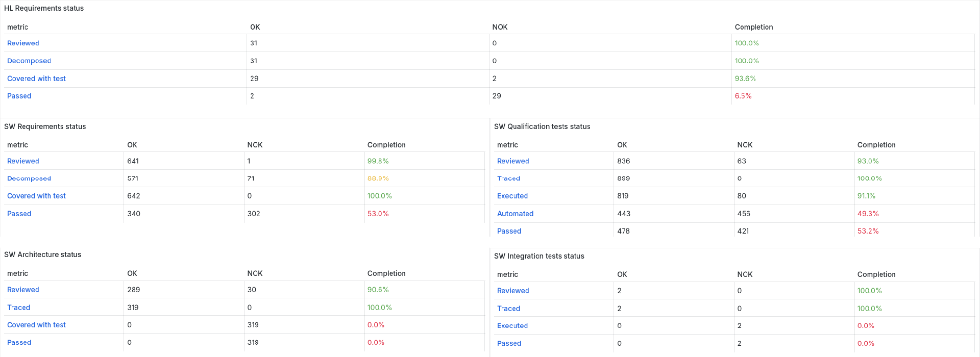Select the Completion column header in HL Requirements
Screen dimensions: 980x357
click(x=754, y=27)
